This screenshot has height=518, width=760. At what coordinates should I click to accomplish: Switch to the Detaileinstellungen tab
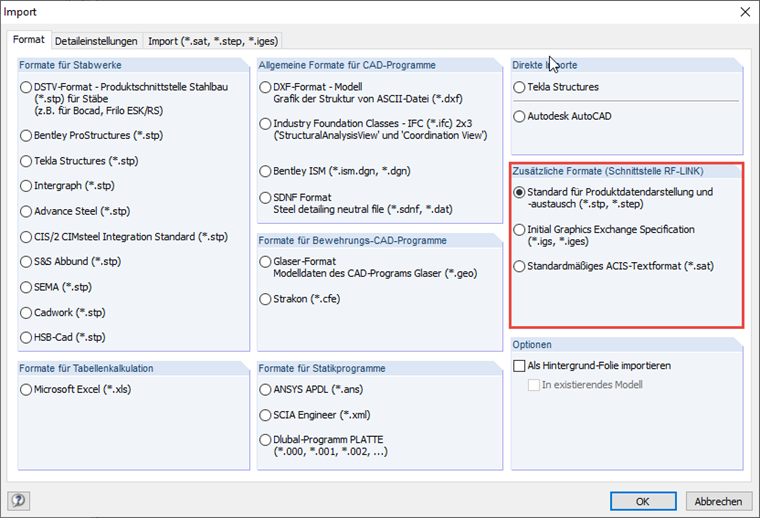coord(96,41)
